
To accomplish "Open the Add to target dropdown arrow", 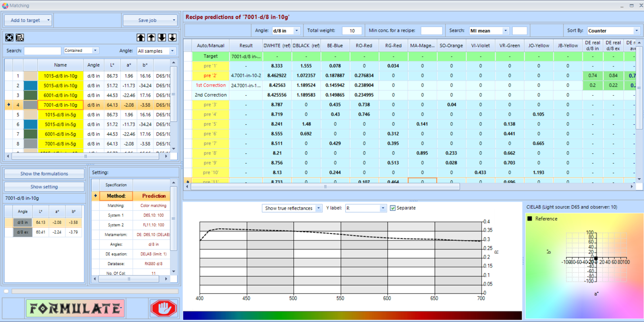I will click(x=48, y=20).
